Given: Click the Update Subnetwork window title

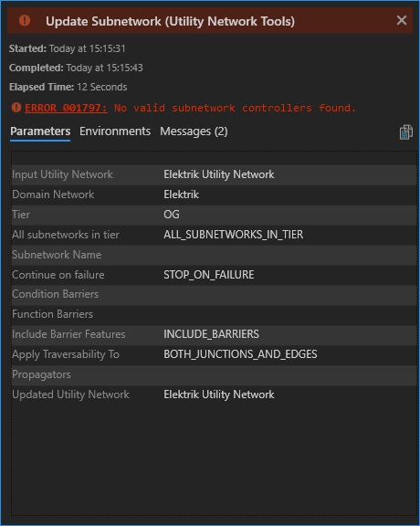Looking at the screenshot, I should pos(170,22).
